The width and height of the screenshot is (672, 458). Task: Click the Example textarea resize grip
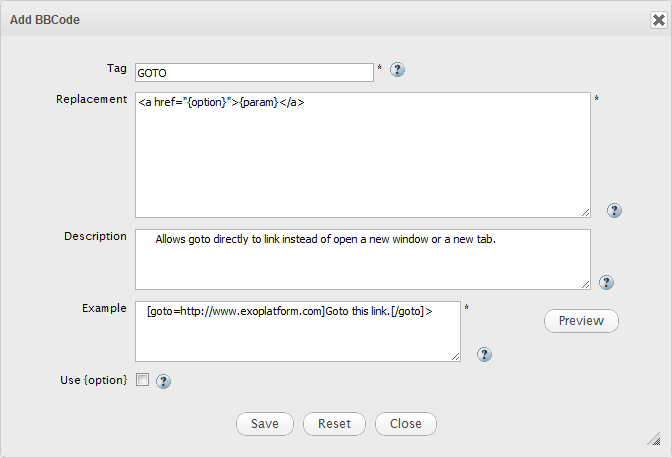[455, 355]
